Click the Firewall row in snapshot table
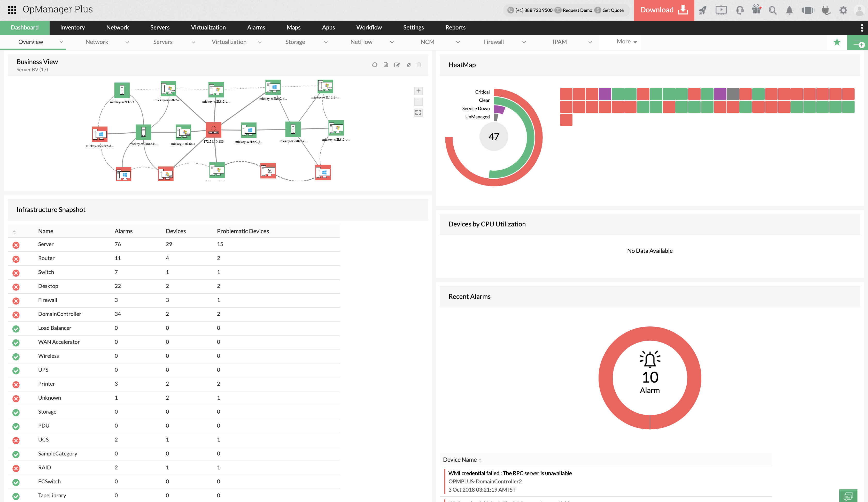This screenshot has width=868, height=502. 174,300
